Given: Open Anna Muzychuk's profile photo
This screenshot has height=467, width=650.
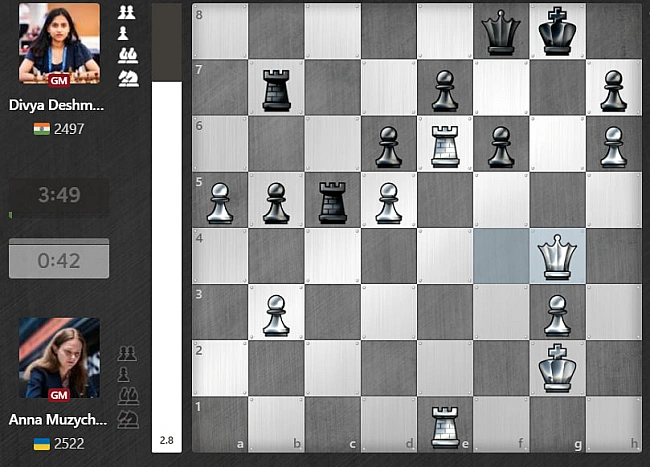Looking at the screenshot, I should point(59,358).
